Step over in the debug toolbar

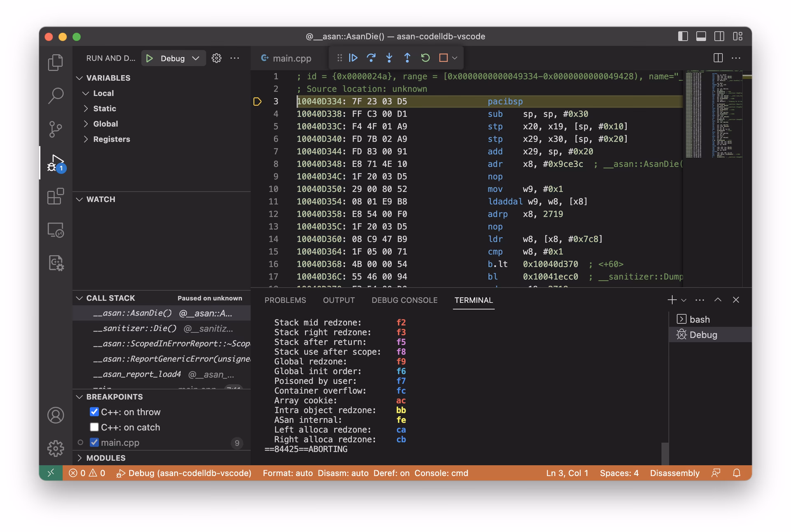coord(371,58)
